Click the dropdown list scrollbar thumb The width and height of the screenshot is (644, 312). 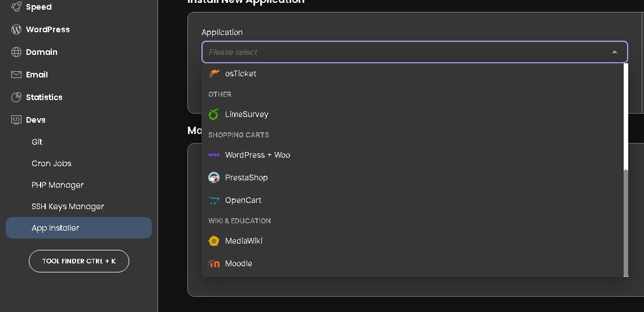pos(626,222)
